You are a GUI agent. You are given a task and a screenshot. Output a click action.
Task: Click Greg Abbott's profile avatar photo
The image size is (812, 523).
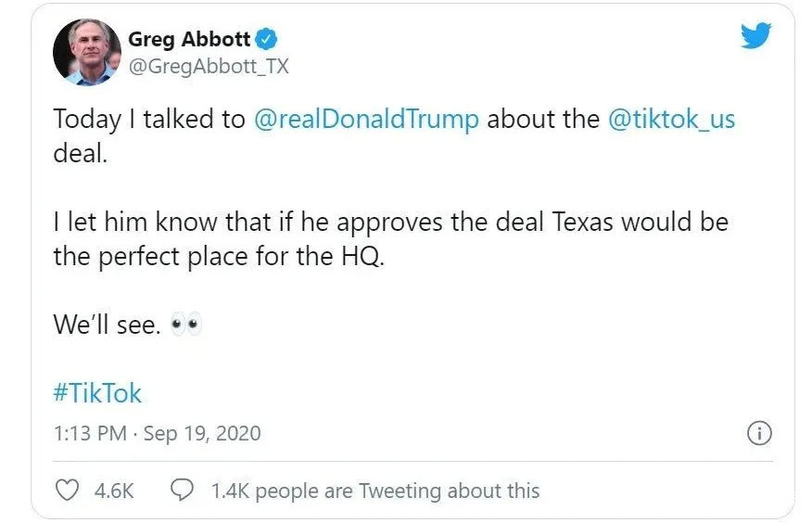click(x=87, y=52)
